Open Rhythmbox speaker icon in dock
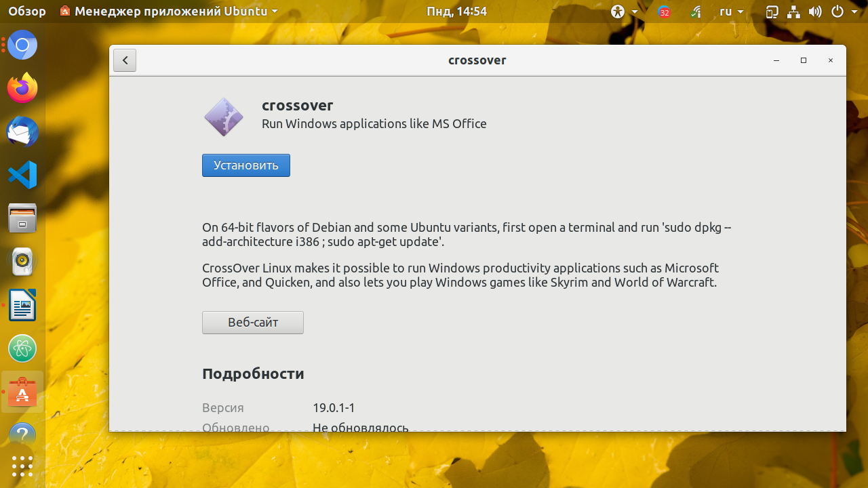Screen dimensions: 868x488 click(22, 262)
